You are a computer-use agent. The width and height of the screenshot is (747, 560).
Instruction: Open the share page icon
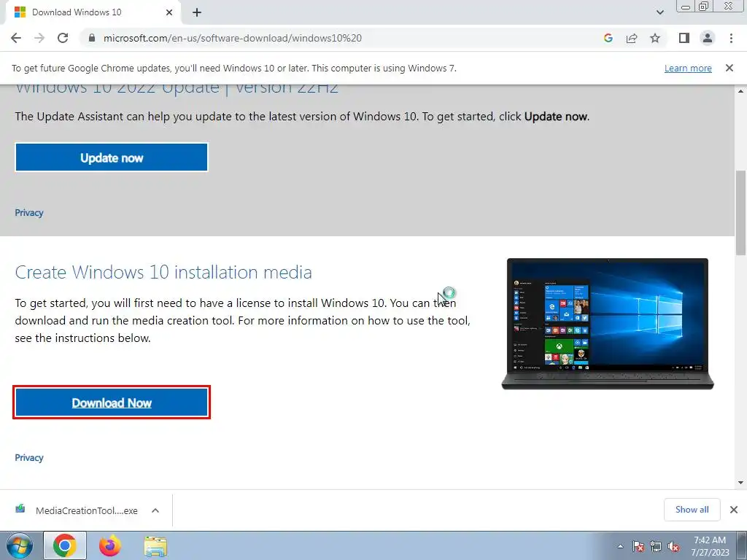click(x=632, y=38)
